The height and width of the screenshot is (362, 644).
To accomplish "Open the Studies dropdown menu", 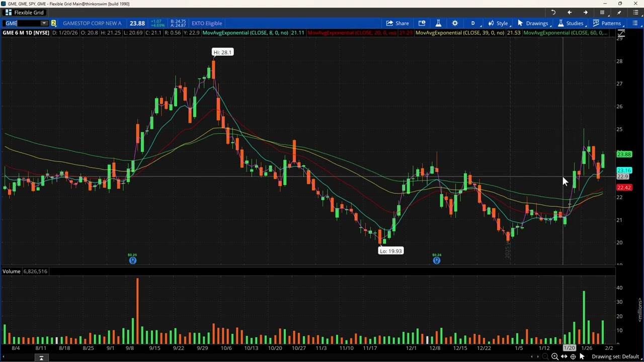I will pyautogui.click(x=571, y=23).
